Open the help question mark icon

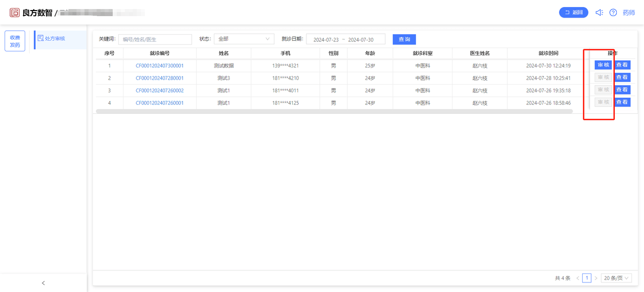tap(613, 13)
